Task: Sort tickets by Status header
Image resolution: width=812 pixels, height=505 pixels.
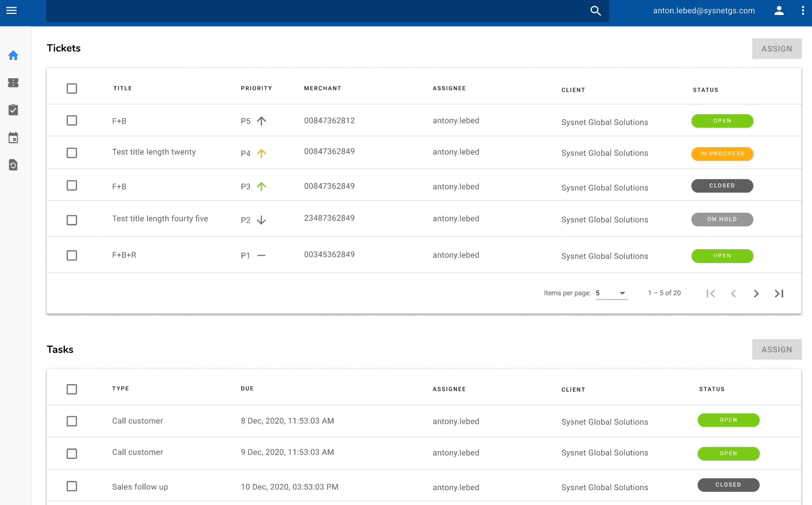Action: 706,90
